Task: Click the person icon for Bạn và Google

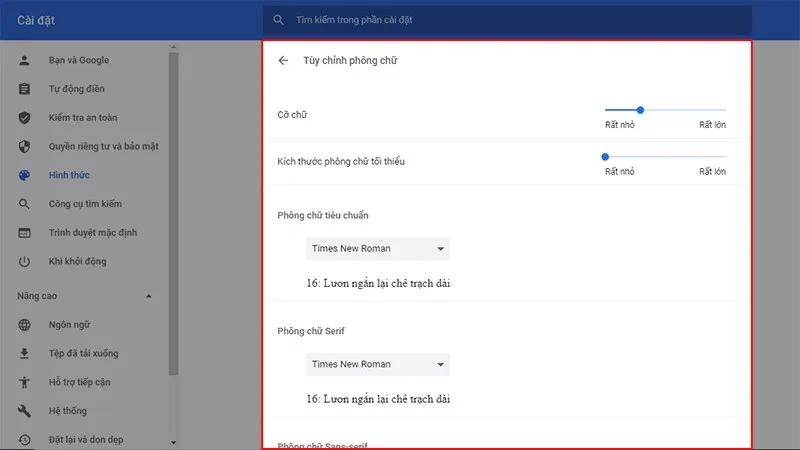Action: point(24,60)
